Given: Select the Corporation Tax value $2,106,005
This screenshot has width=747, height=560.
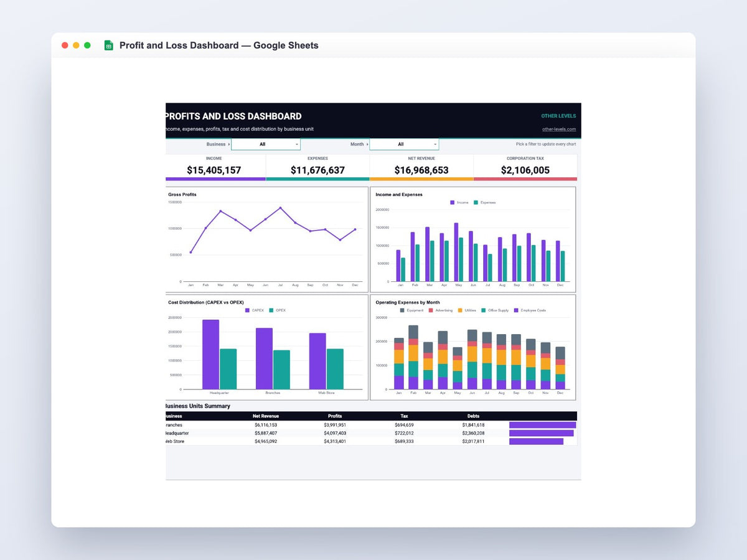Looking at the screenshot, I should (525, 170).
